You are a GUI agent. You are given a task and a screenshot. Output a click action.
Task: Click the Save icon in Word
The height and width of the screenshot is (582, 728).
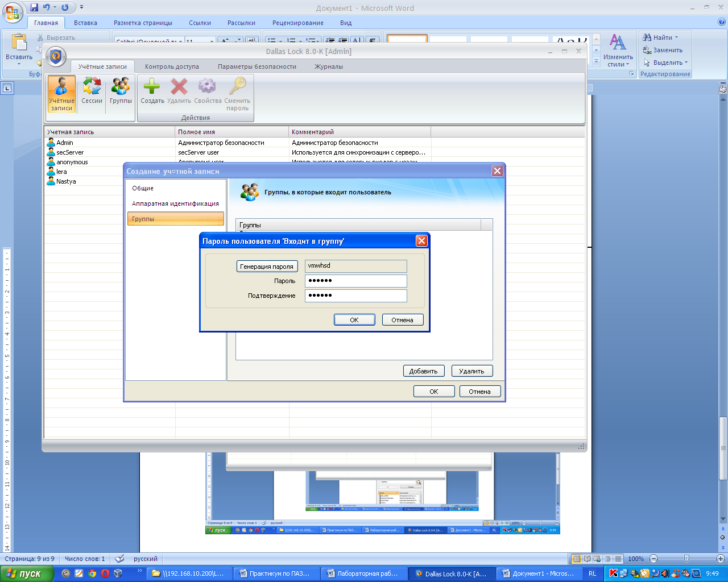click(34, 7)
